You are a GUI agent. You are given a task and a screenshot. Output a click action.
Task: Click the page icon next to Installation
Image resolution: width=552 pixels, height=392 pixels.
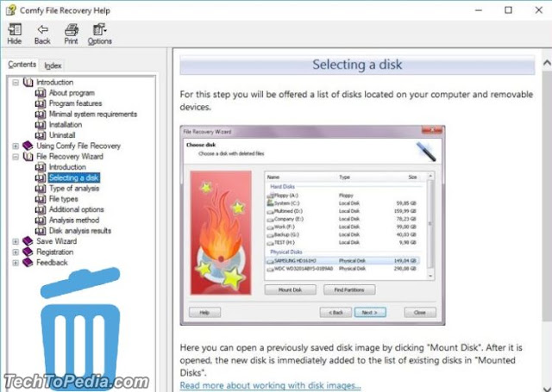[41, 124]
